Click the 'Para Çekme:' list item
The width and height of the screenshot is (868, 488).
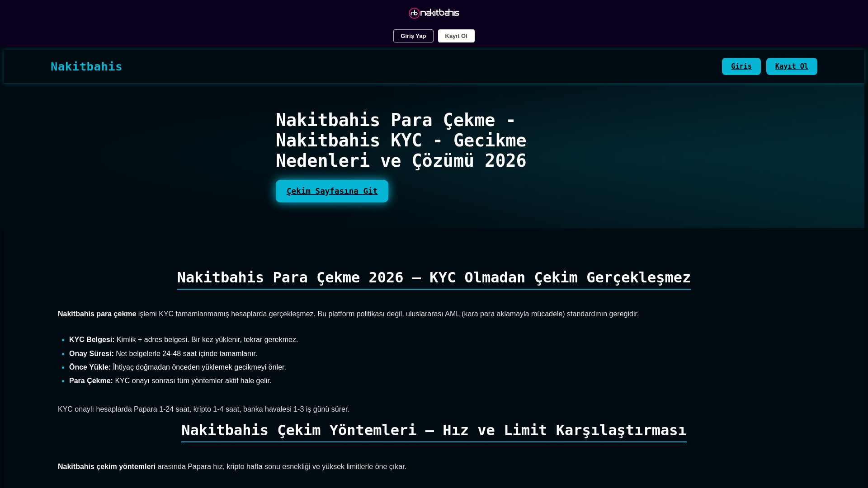click(170, 380)
